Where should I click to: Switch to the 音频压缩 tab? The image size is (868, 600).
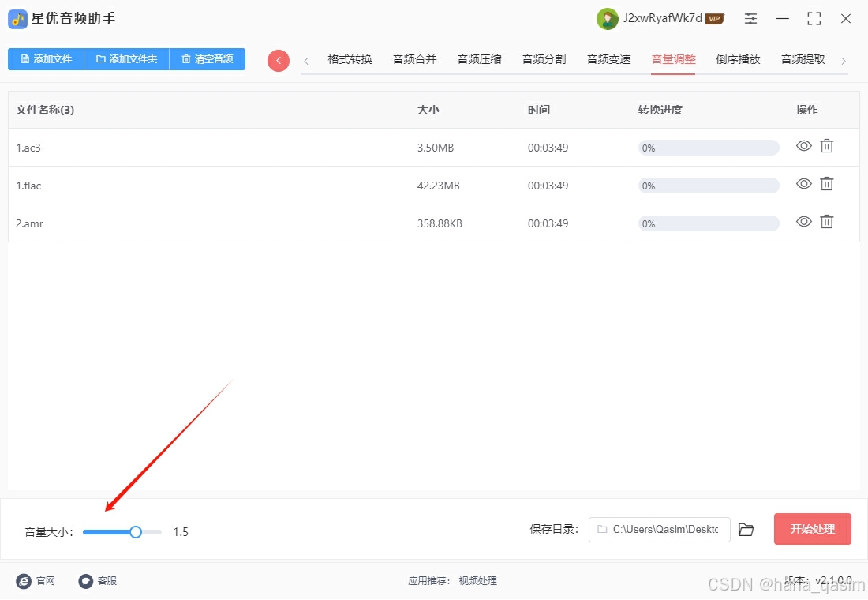(479, 59)
